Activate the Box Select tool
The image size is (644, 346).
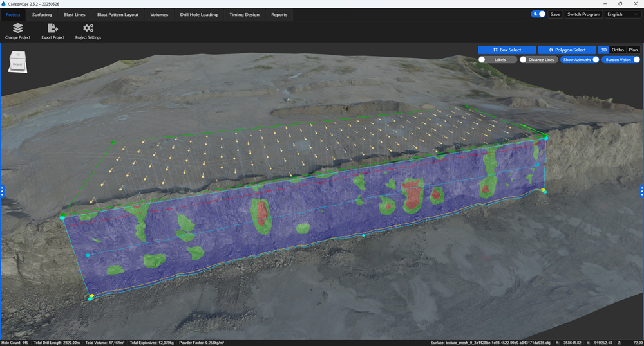tap(506, 50)
